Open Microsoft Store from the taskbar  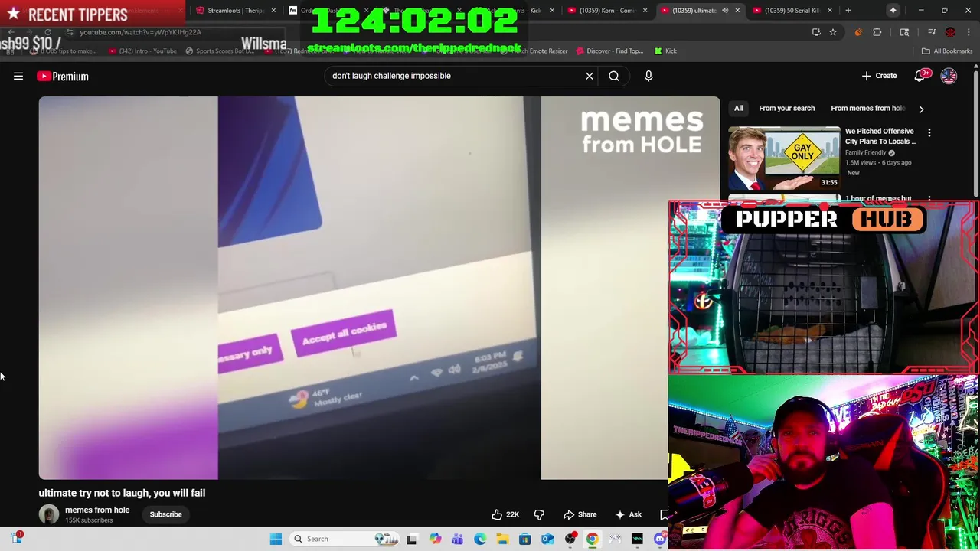[524, 539]
